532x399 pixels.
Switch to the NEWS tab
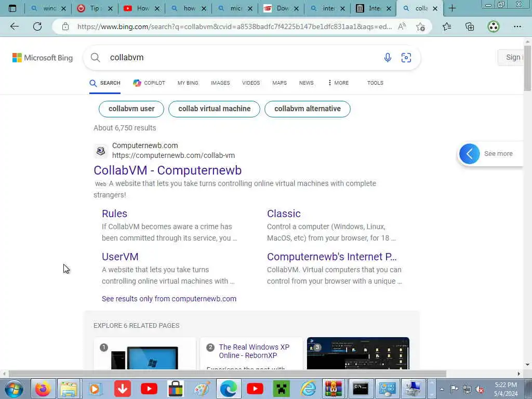(307, 83)
